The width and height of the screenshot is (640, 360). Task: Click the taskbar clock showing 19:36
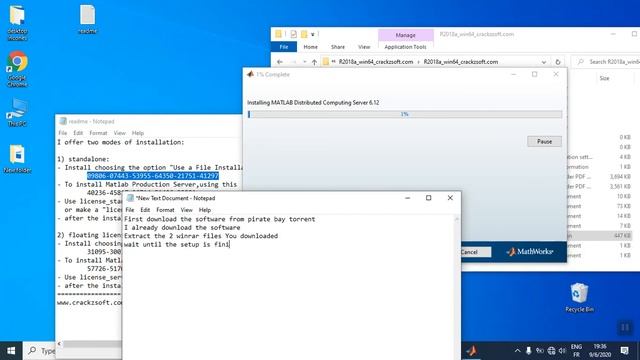[x=600, y=351]
